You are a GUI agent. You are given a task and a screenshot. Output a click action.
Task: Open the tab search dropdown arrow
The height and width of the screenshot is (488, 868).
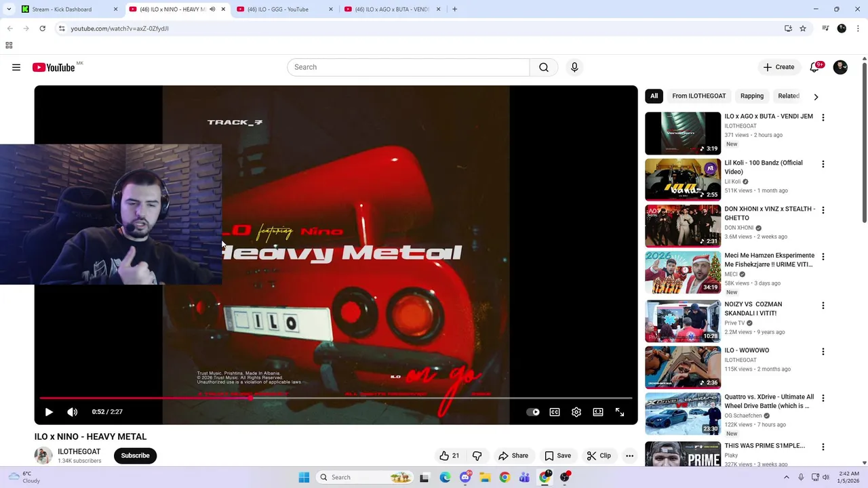click(8, 9)
